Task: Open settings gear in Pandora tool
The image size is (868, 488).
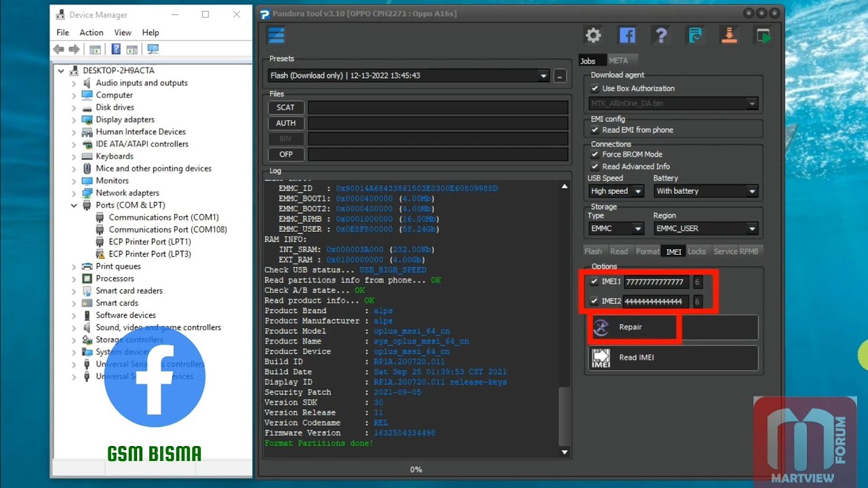Action: coord(593,35)
